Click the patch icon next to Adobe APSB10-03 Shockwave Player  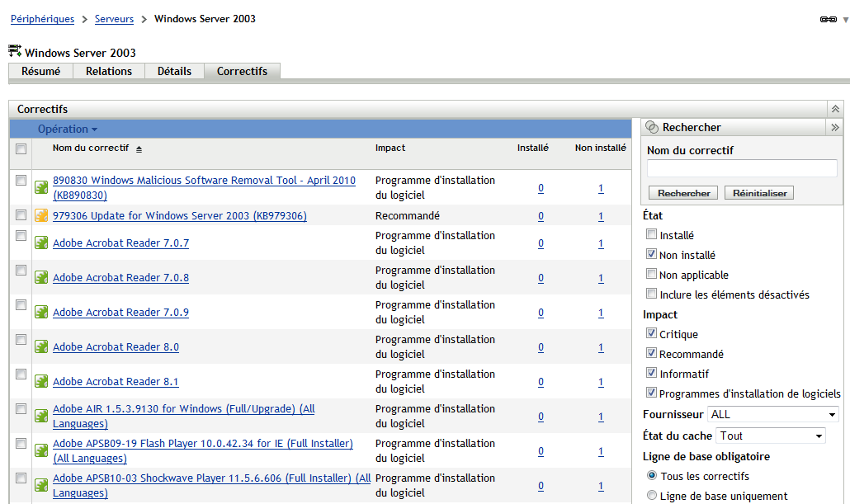click(40, 484)
